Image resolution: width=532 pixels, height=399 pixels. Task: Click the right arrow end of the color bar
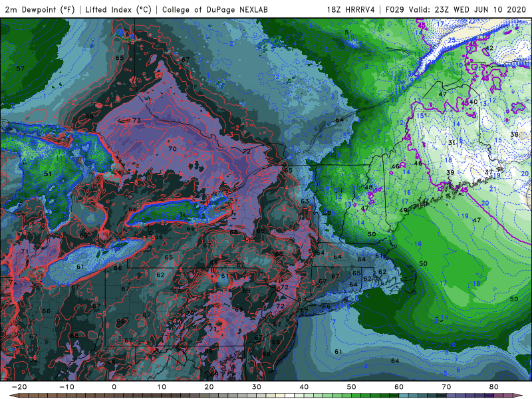click(x=519, y=396)
